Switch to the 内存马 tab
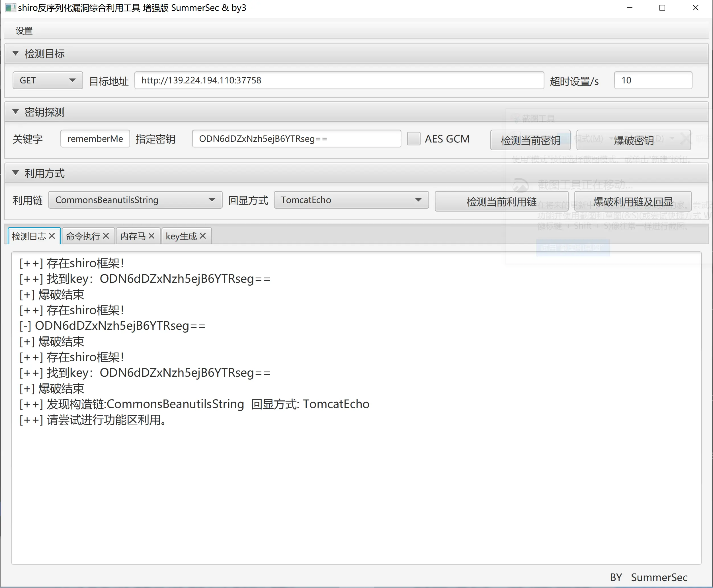Viewport: 713px width, 588px height. (x=133, y=236)
